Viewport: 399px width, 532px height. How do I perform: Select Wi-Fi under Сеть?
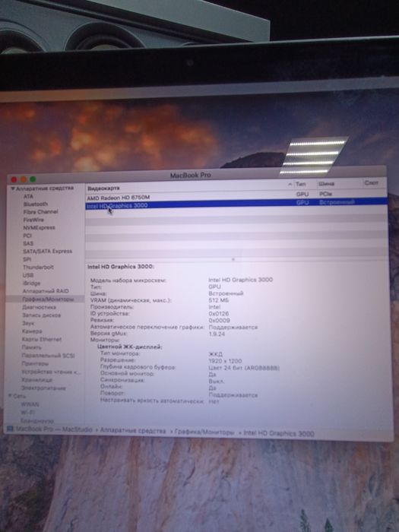point(27,413)
